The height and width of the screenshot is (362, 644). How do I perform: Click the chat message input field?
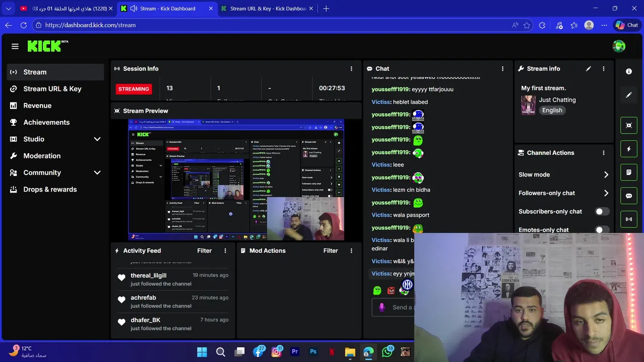click(393, 307)
